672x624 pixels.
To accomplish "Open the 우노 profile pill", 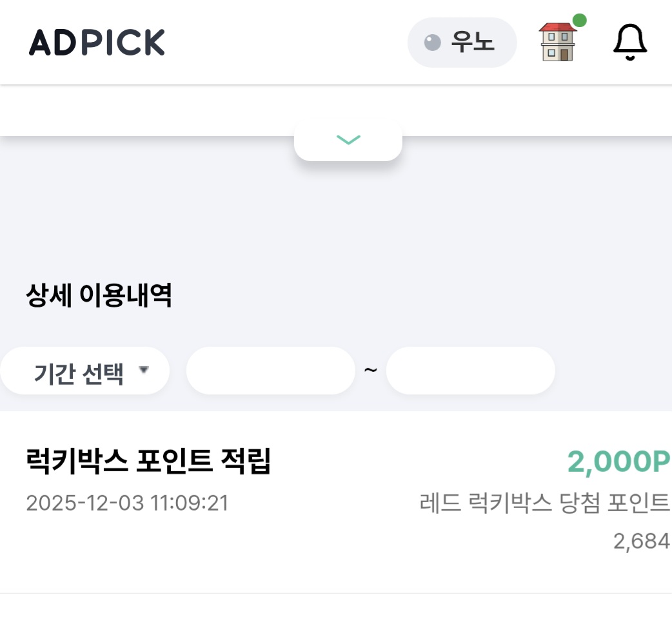I will (462, 43).
